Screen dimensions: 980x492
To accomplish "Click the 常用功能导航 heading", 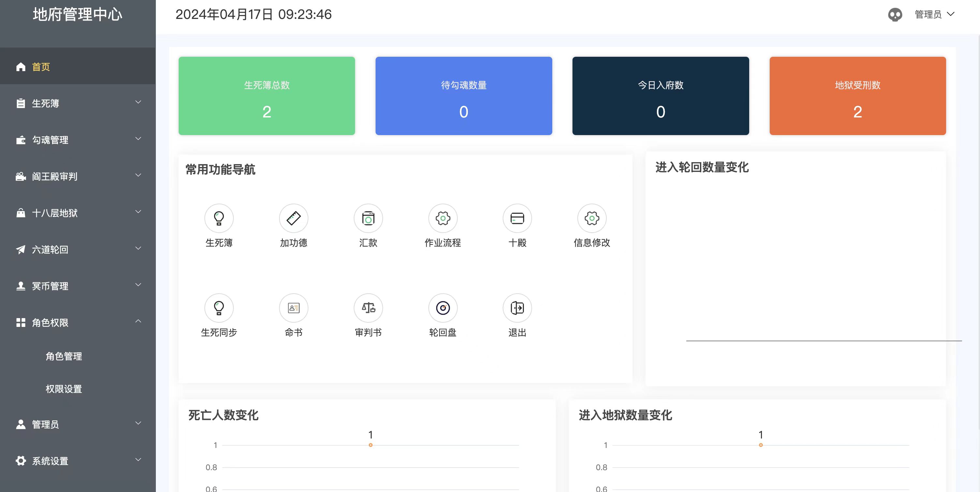I will click(220, 170).
